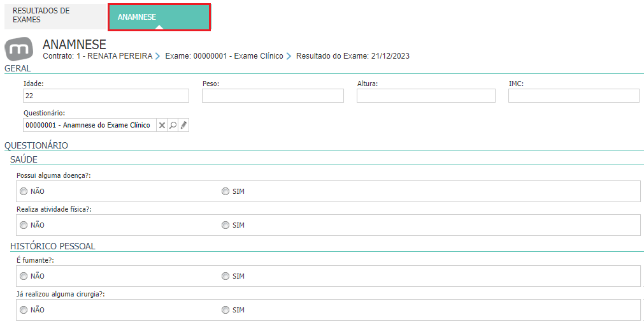Click the 'Possui alguma doença?:' question label
The image size is (644, 322).
[x=54, y=175]
